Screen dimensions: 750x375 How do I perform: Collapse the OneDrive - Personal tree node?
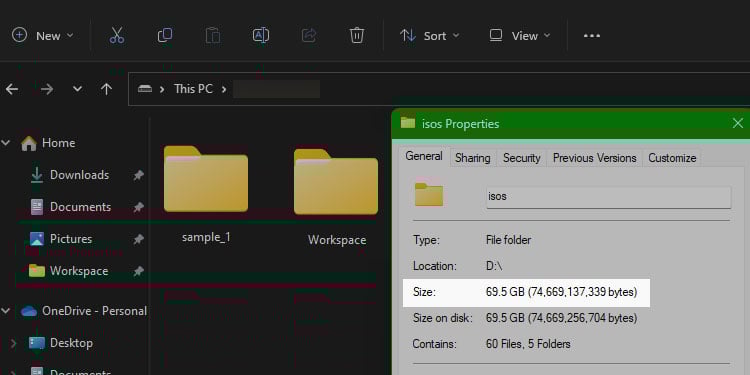6,311
